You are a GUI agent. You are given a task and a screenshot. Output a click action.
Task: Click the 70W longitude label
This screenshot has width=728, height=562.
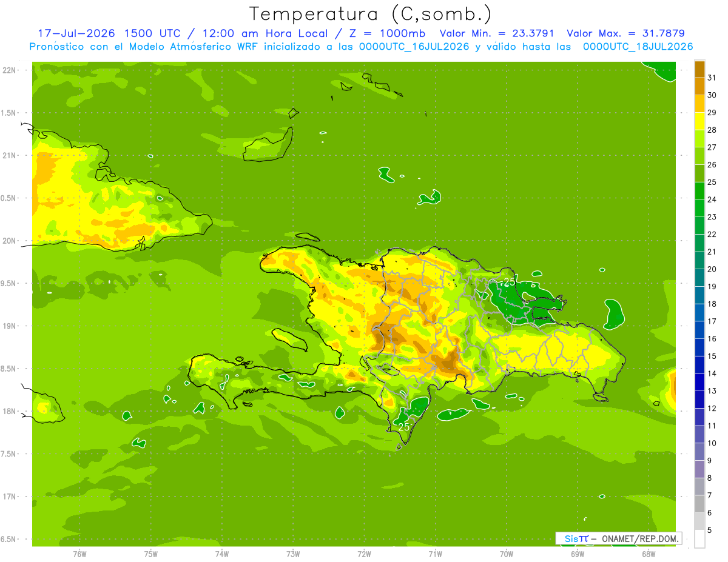(507, 554)
